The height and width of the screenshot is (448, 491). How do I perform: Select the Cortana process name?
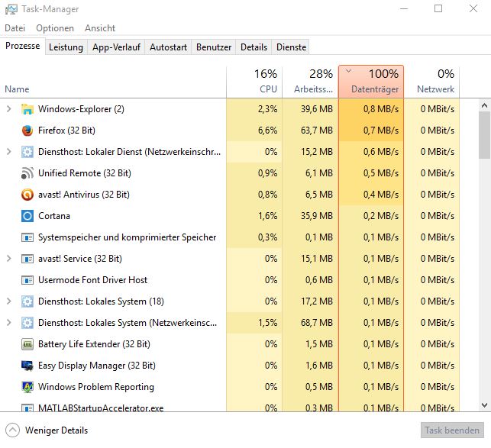pyautogui.click(x=54, y=216)
